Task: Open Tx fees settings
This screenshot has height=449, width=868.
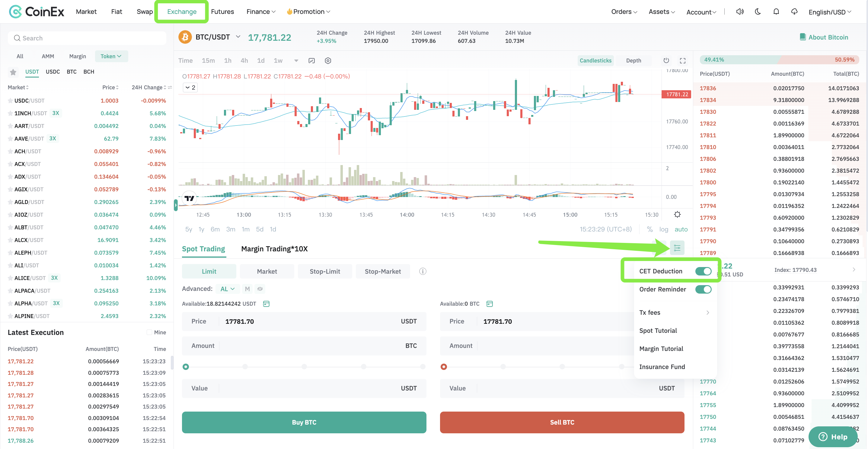Action: (675, 313)
